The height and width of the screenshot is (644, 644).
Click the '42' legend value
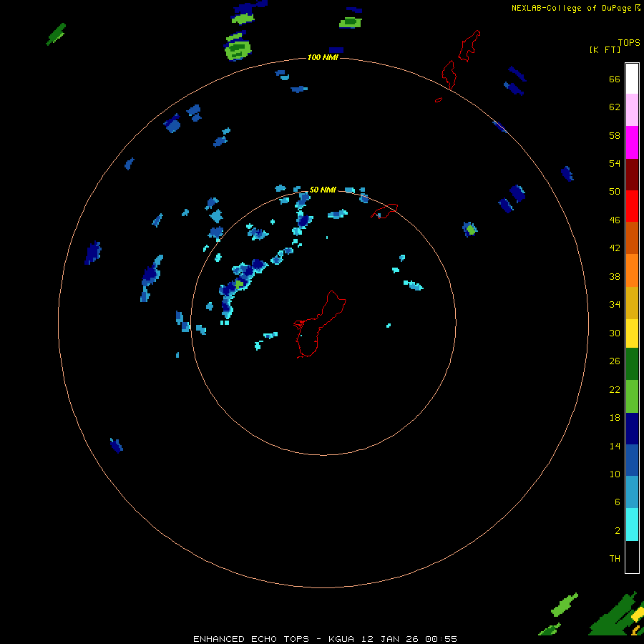615,248
